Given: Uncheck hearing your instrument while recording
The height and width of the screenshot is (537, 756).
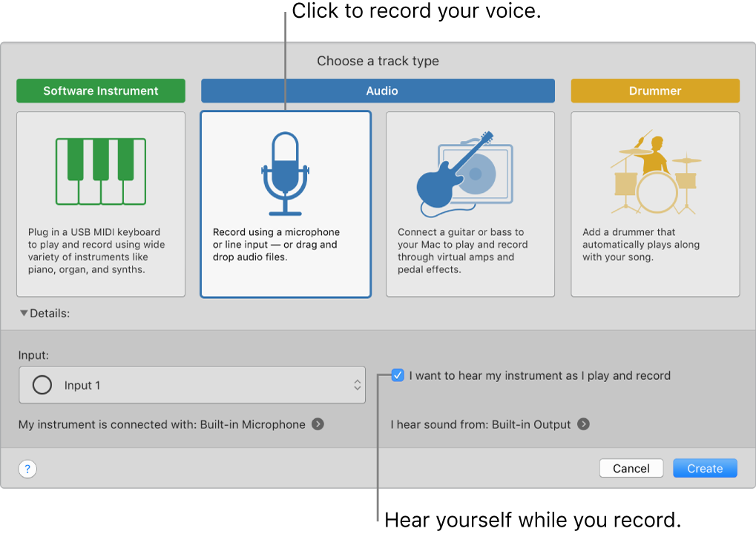Looking at the screenshot, I should click(398, 375).
